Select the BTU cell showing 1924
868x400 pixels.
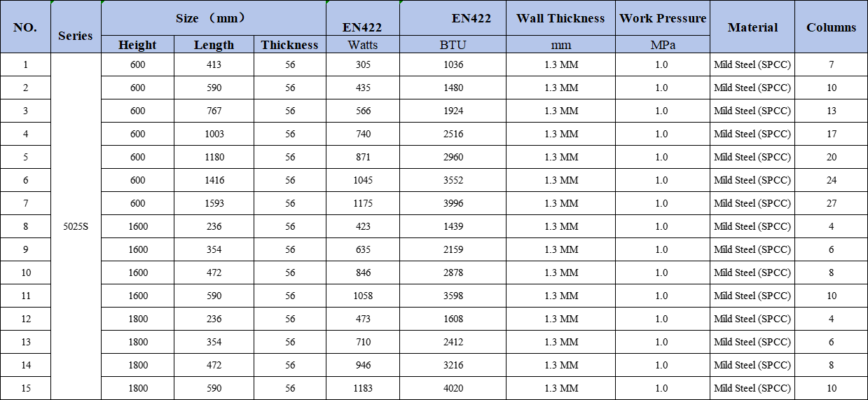coord(453,111)
